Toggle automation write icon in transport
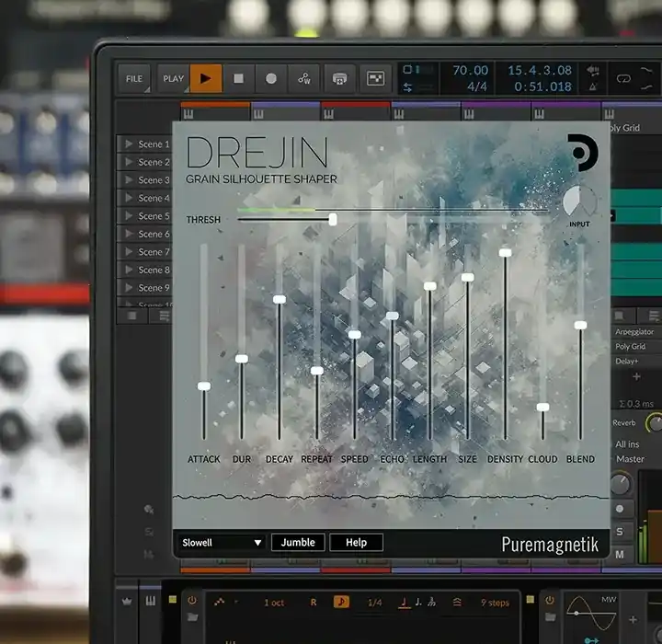Image resolution: width=662 pixels, height=644 pixels. (304, 78)
